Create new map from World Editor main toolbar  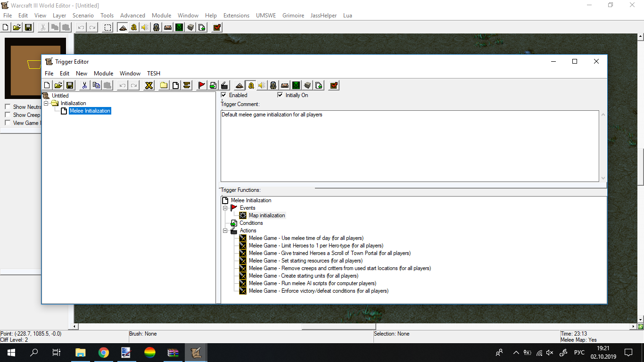[x=6, y=27]
